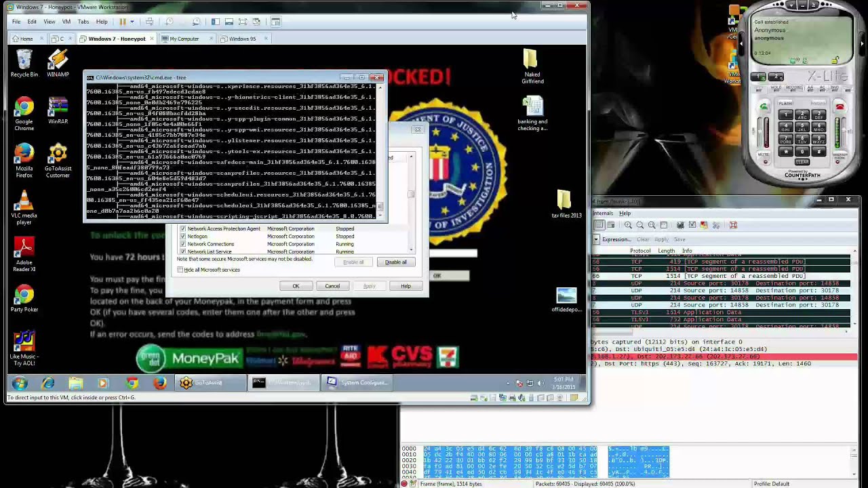The height and width of the screenshot is (488, 868).
Task: Click guest volume tray icon
Action: pos(540,384)
